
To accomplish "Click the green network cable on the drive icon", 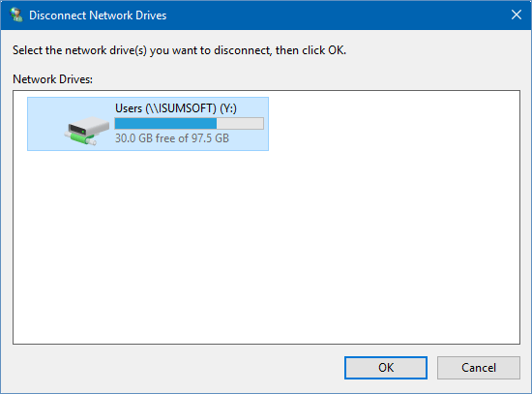I will coord(80,139).
